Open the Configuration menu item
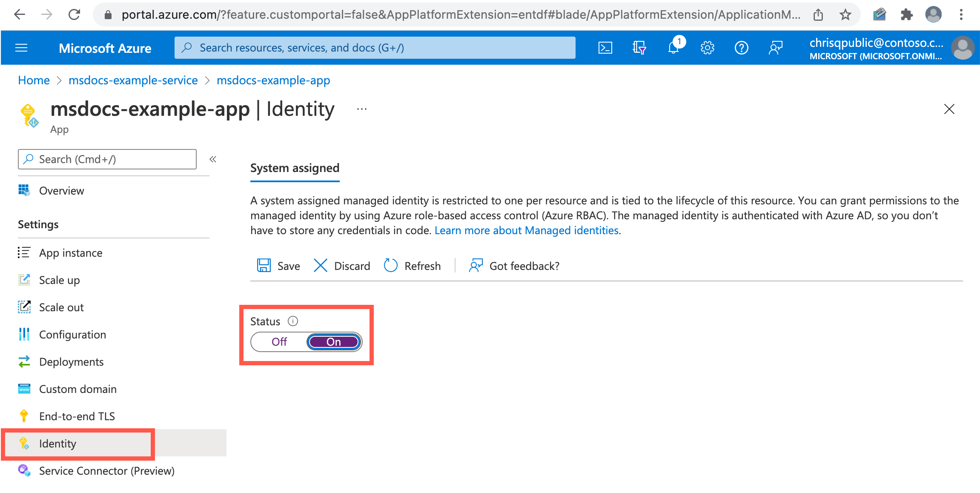The image size is (980, 493). pos(72,335)
